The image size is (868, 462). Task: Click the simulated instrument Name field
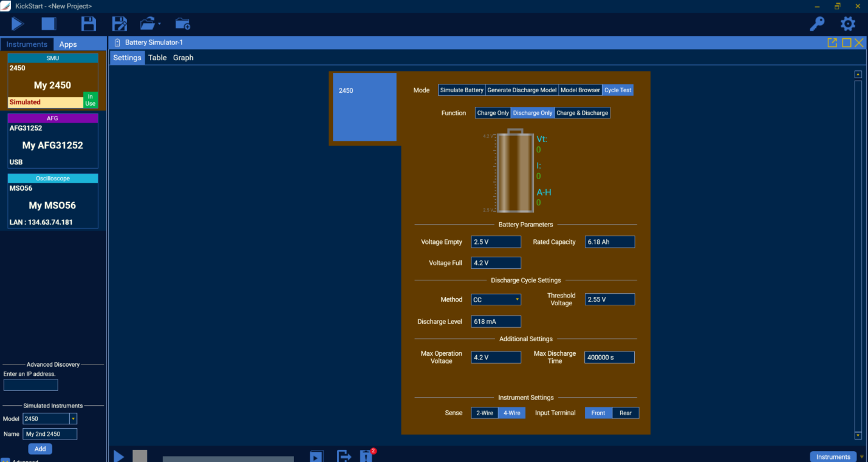pos(50,433)
